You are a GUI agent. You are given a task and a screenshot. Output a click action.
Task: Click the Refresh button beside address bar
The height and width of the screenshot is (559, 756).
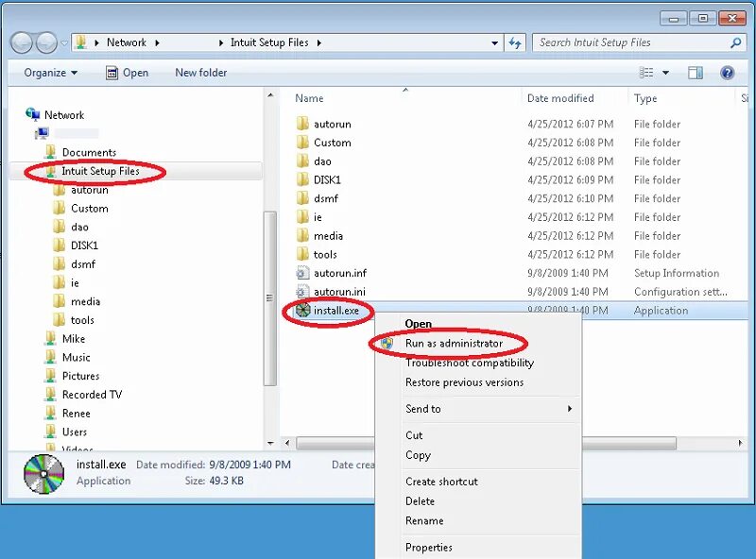point(515,42)
